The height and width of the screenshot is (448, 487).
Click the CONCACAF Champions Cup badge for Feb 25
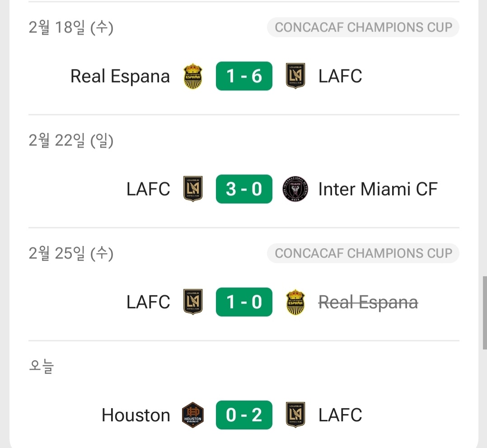click(x=363, y=254)
